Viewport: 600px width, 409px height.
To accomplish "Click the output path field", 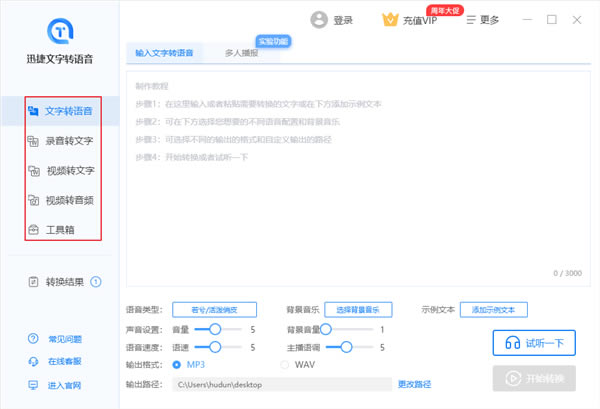I will click(x=282, y=385).
